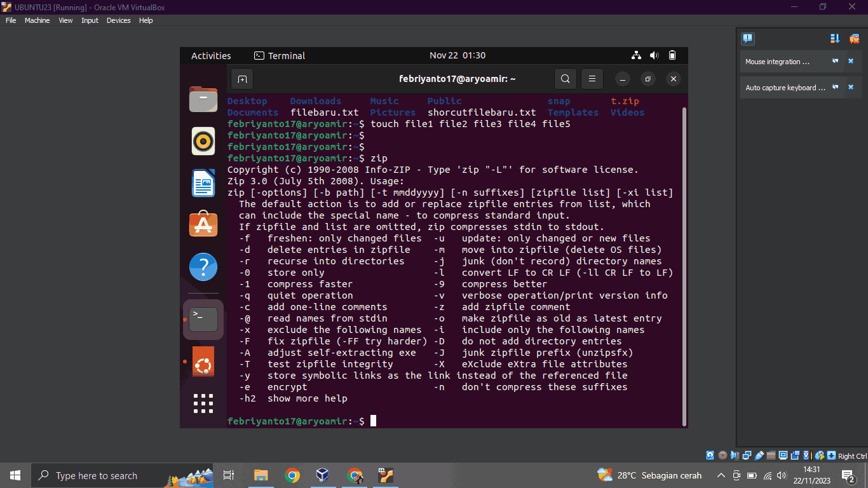Open the terminal hamburger menu
The height and width of the screenshot is (488, 868).
click(x=592, y=79)
